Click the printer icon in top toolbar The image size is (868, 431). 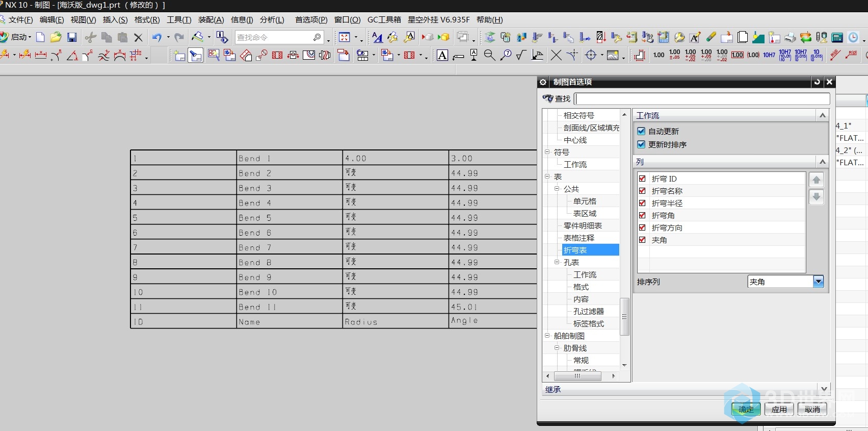point(790,37)
